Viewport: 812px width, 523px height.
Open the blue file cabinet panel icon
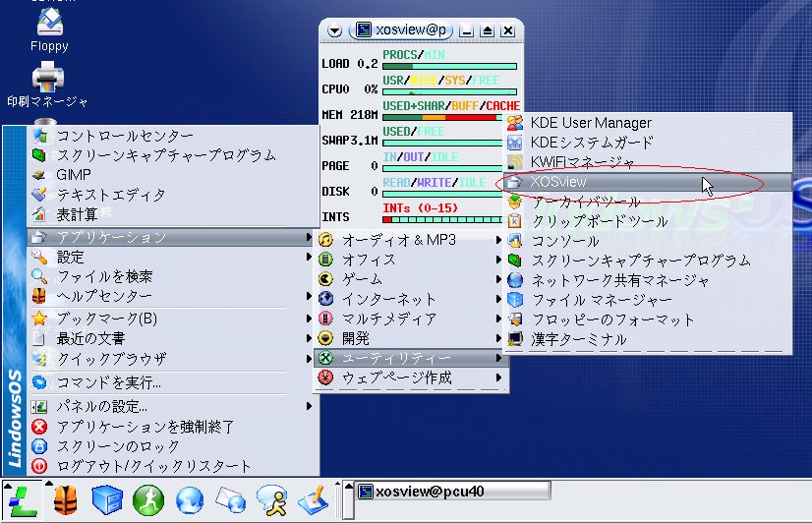coord(107,500)
